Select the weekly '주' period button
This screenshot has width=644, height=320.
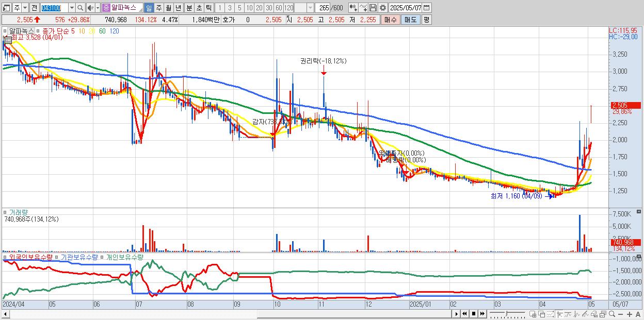point(158,8)
